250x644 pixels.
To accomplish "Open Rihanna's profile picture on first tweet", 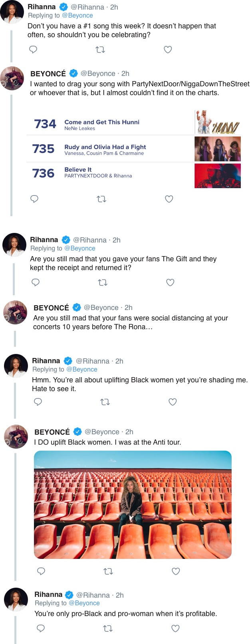I will tap(12, 12).
